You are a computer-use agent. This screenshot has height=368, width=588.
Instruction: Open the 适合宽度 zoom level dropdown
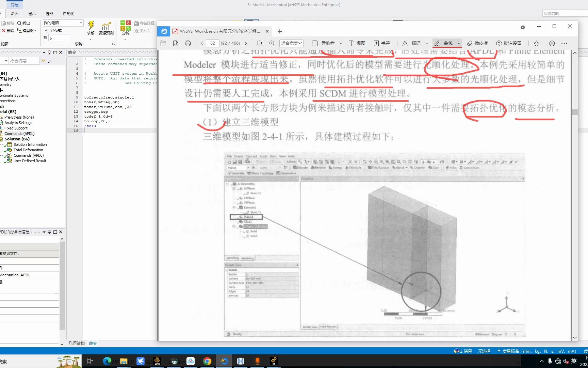click(291, 43)
